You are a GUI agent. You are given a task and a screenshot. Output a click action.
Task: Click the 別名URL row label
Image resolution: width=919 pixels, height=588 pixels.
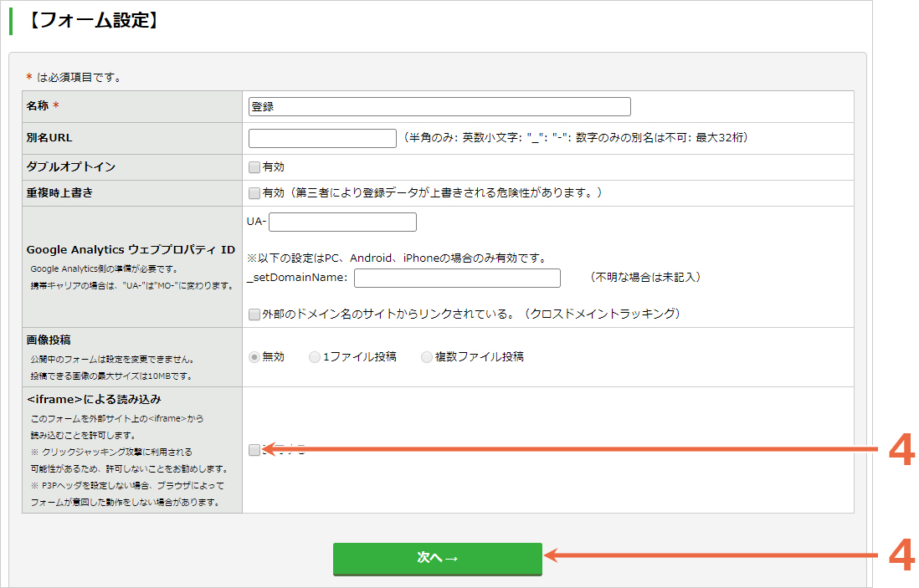tap(49, 138)
